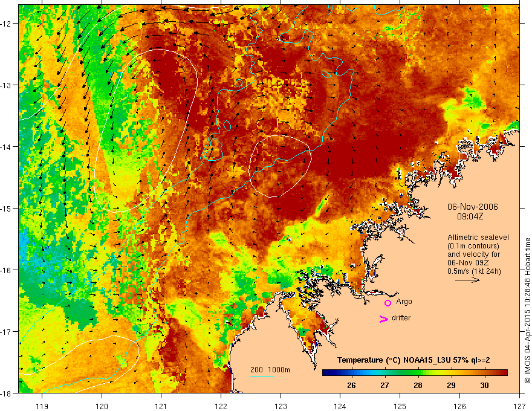Image resolution: width=532 pixels, height=411 pixels.
Task: Click the temperature color bar at 30
Action: pos(484,372)
